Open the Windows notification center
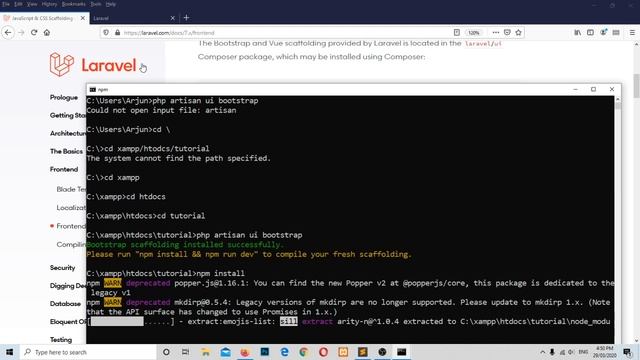 (627, 352)
